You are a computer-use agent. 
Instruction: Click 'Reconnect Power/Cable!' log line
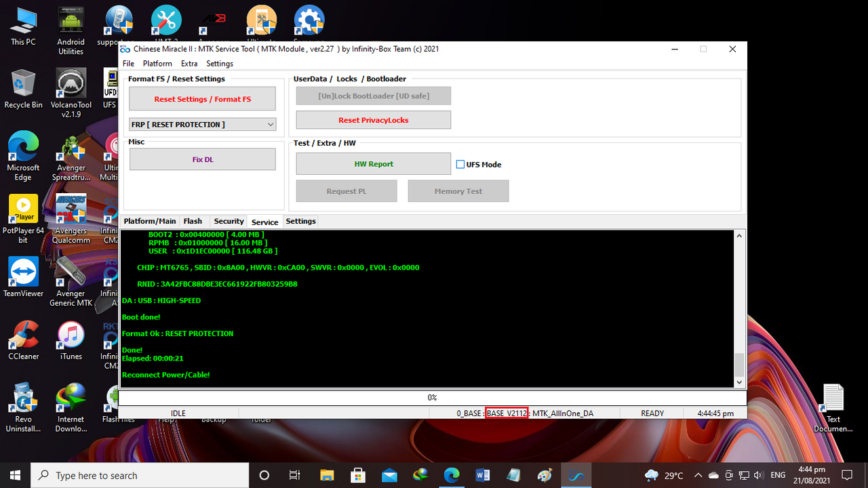tap(165, 375)
